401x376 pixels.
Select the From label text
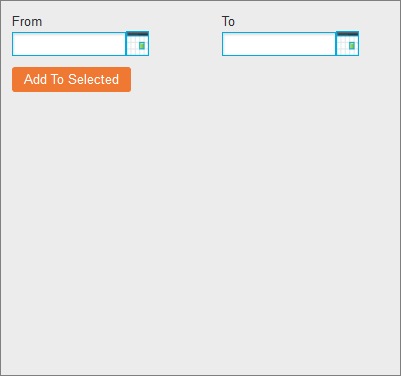pos(27,21)
